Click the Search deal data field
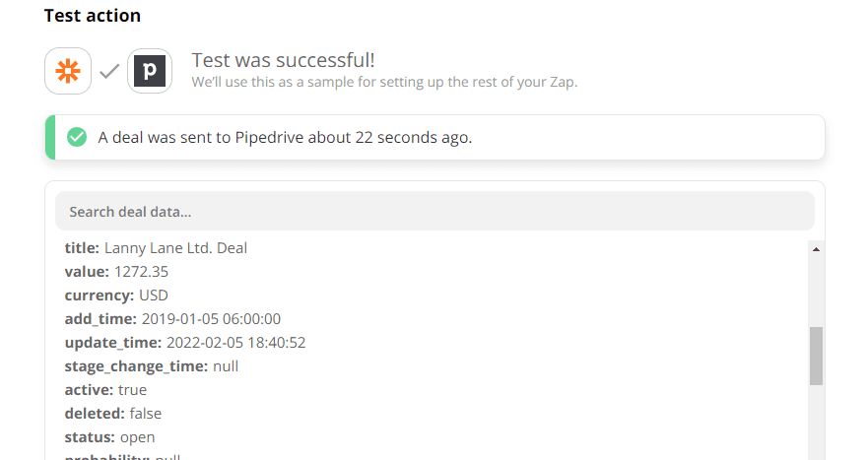The image size is (868, 460). point(434,212)
